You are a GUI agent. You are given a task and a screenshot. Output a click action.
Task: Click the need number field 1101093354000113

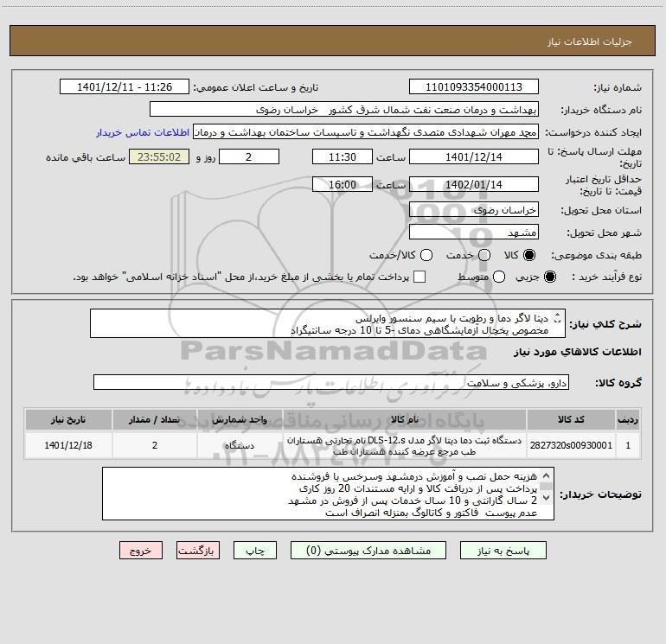pyautogui.click(x=474, y=87)
